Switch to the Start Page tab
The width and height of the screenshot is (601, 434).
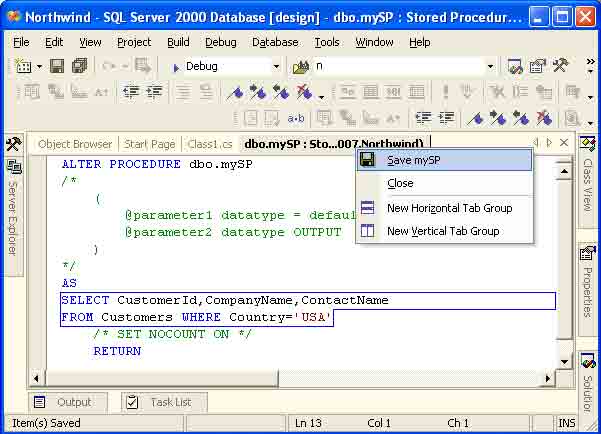(149, 144)
